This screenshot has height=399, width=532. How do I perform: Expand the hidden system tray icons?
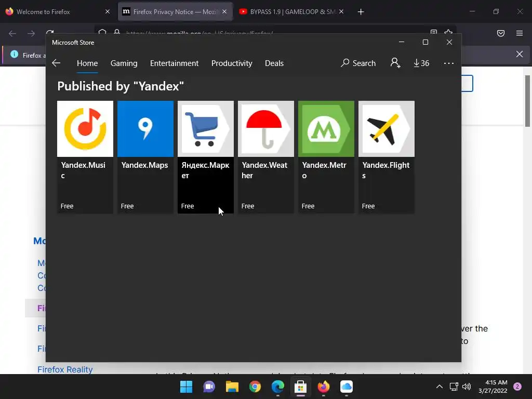(439, 387)
